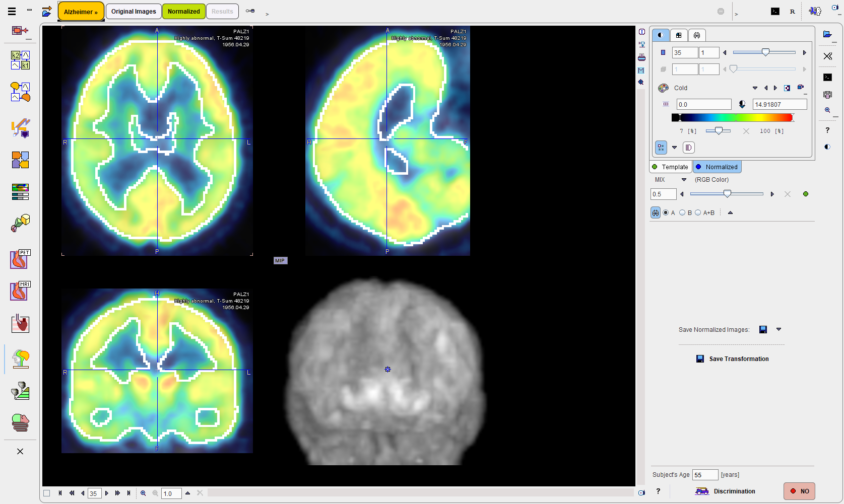Click the upper threshold field 14.91807
This screenshot has width=844, height=504.
tap(780, 104)
